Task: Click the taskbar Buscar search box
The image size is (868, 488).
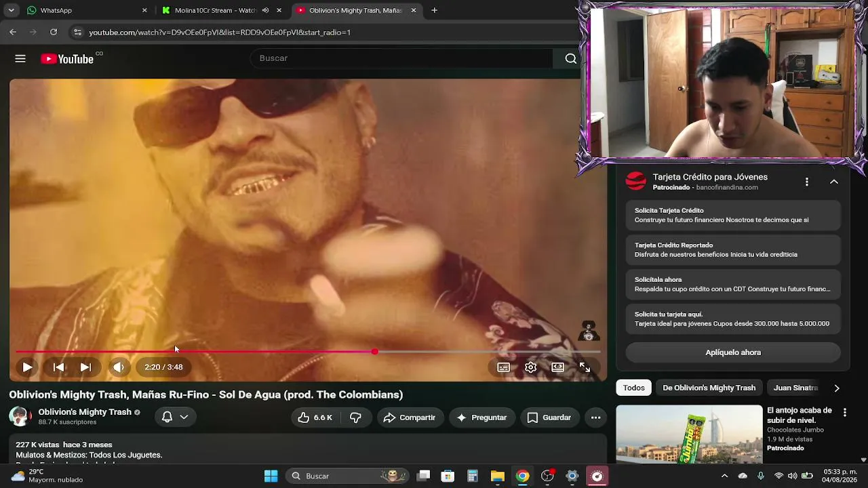Action: 349,476
